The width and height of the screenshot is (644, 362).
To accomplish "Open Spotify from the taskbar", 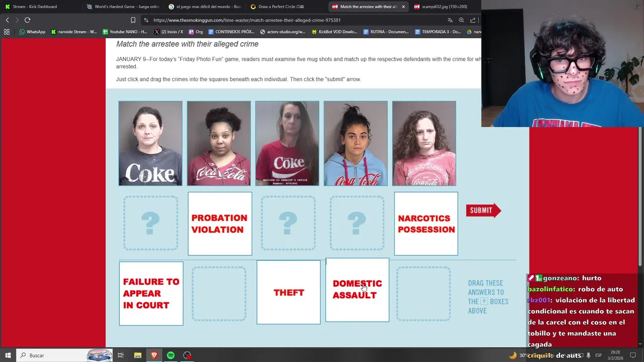I will click(171, 355).
